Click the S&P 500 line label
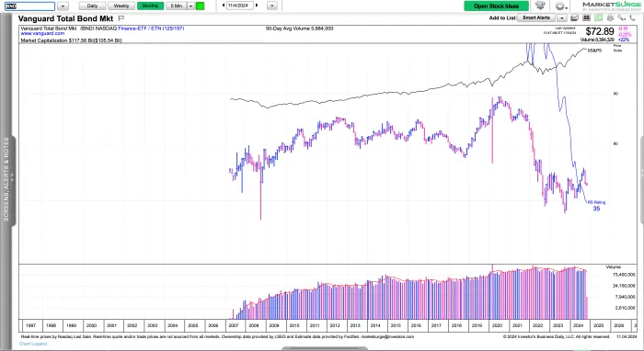This screenshot has width=644, height=351. pyautogui.click(x=594, y=51)
